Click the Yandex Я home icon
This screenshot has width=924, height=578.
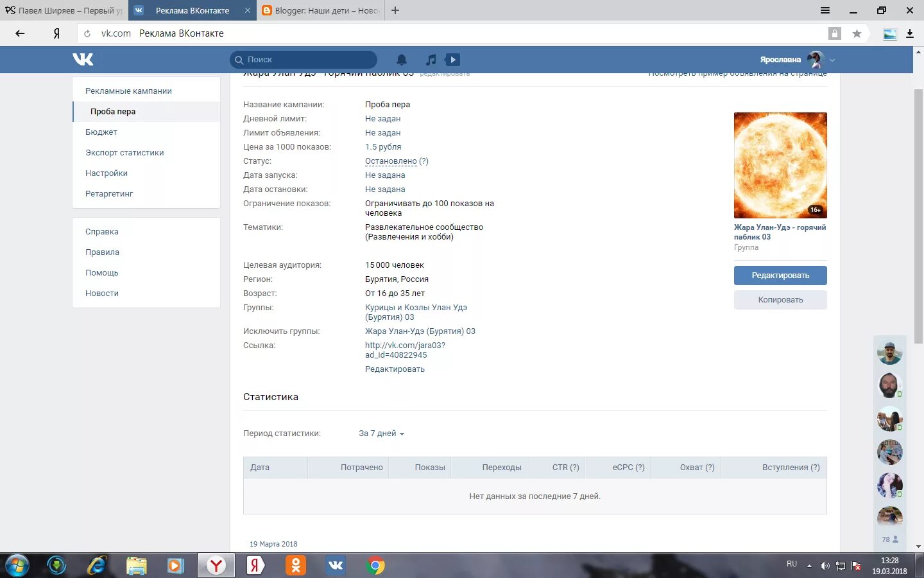point(56,33)
